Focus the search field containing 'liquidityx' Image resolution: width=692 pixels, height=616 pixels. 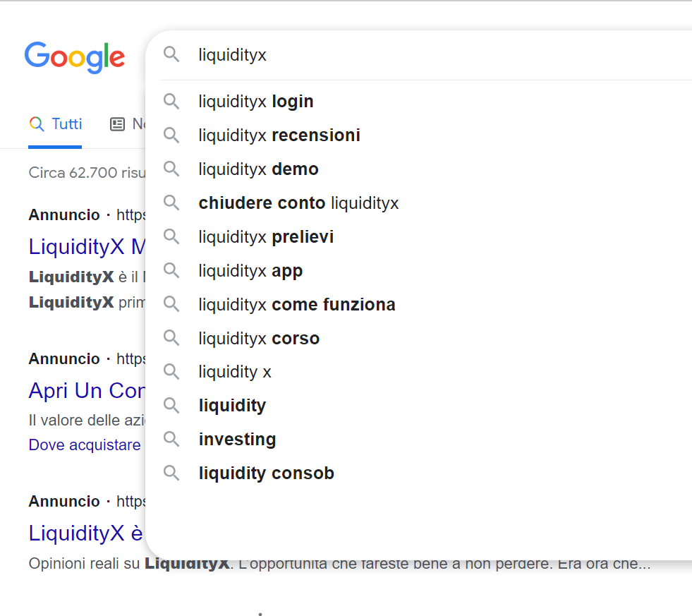pos(423,54)
